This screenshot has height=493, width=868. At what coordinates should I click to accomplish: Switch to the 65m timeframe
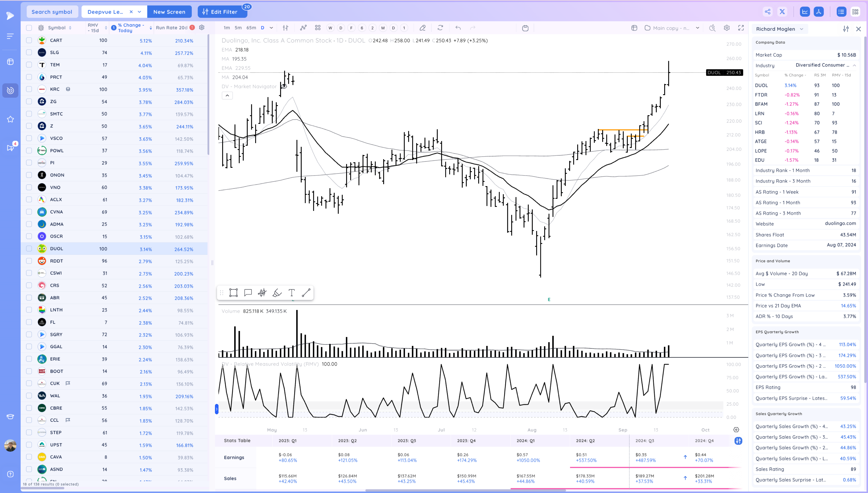tap(251, 28)
